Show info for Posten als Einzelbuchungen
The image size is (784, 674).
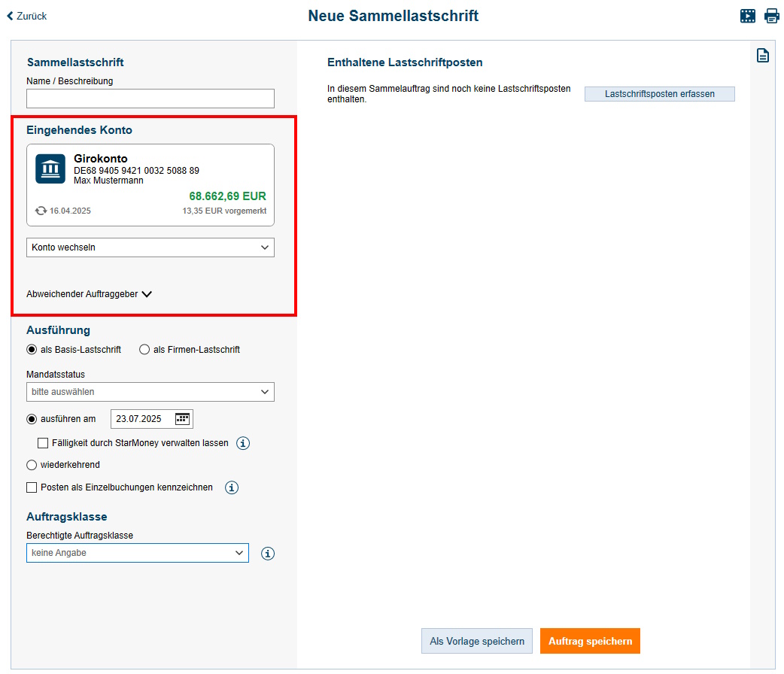[x=232, y=487]
